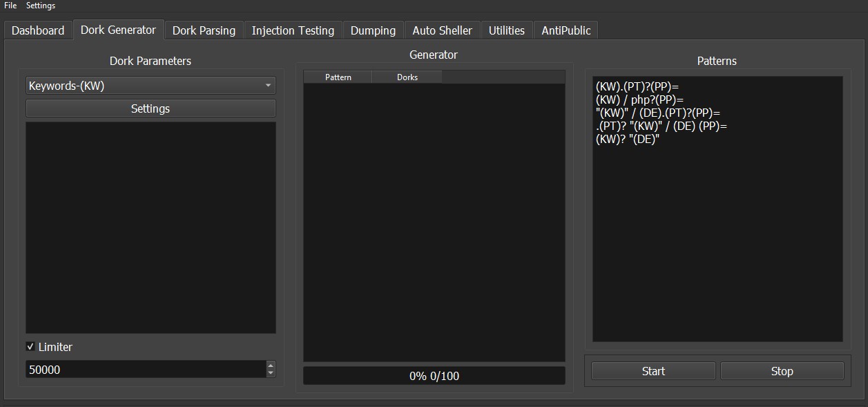This screenshot has width=868, height=407.
Task: Expand the Keywords-(KW) dropdown
Action: (151, 86)
